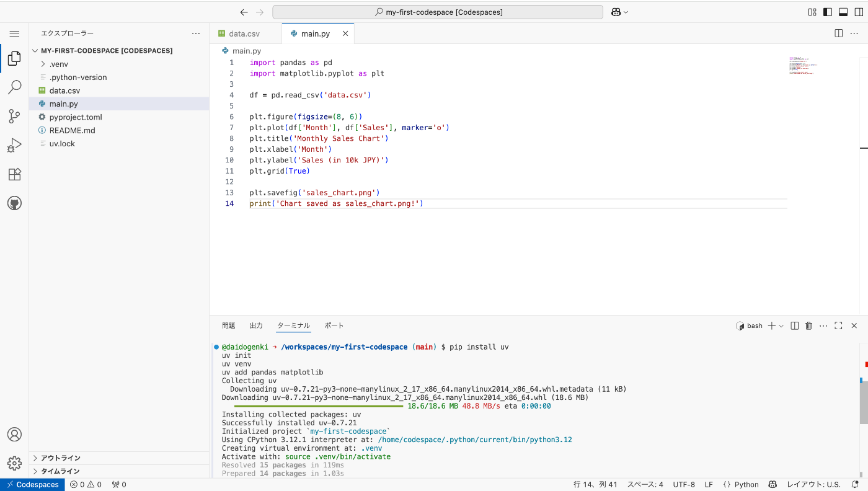Open terminal panel More Actions ellipsis
The width and height of the screenshot is (868, 491).
tap(823, 325)
